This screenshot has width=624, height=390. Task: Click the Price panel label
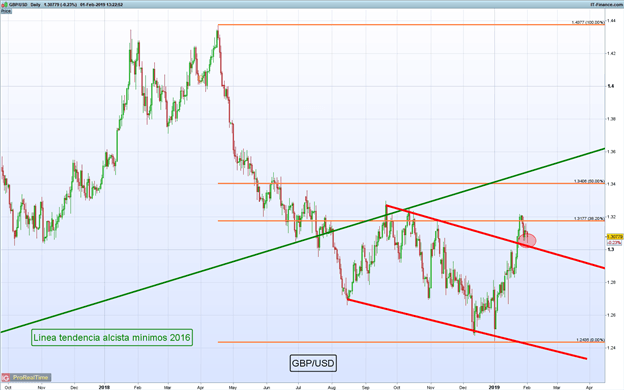click(x=6, y=11)
